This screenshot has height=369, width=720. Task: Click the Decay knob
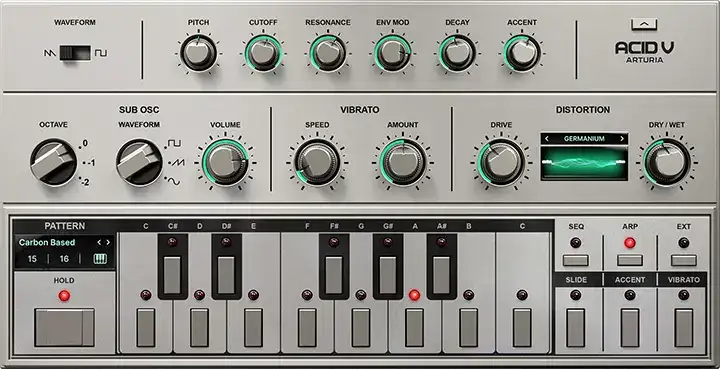[457, 53]
